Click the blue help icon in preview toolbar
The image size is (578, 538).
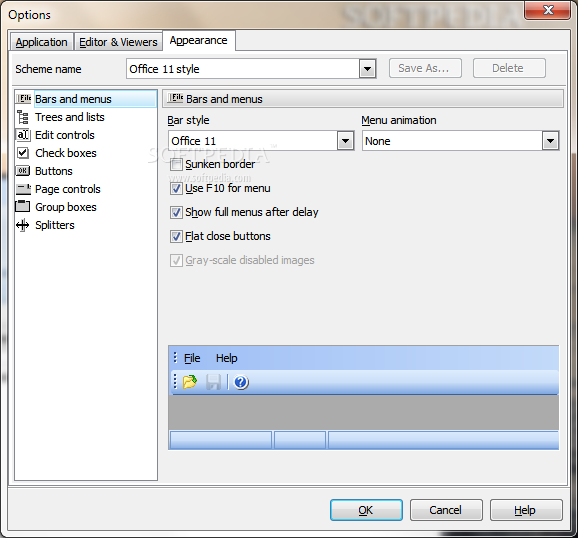[x=241, y=382]
